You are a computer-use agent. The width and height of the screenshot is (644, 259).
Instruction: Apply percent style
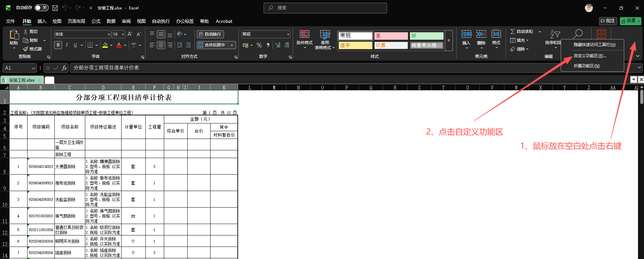coord(259,45)
